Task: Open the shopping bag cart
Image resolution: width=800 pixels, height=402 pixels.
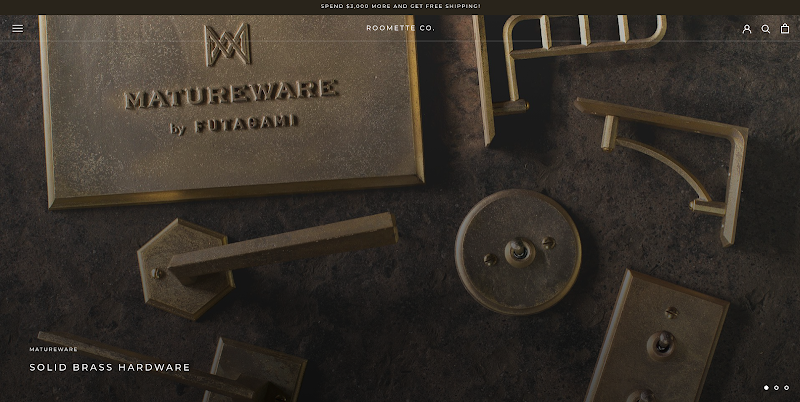Action: point(785,28)
